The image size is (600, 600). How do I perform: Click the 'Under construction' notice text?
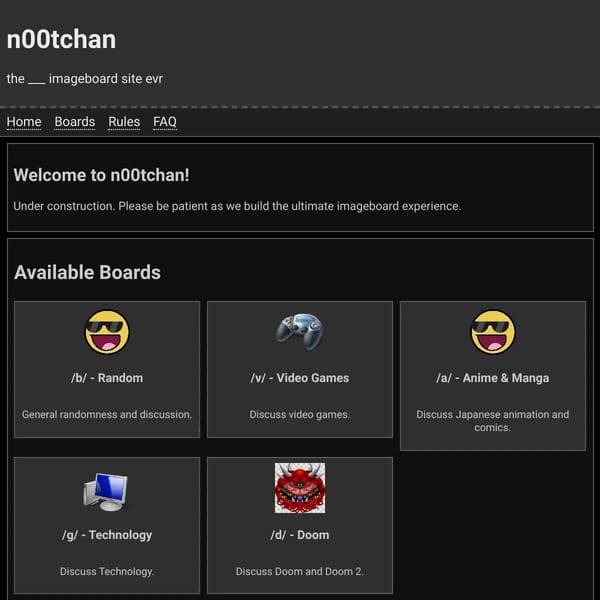click(x=237, y=206)
